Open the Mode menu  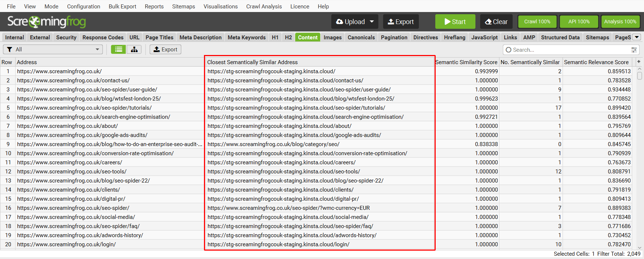pos(51,6)
